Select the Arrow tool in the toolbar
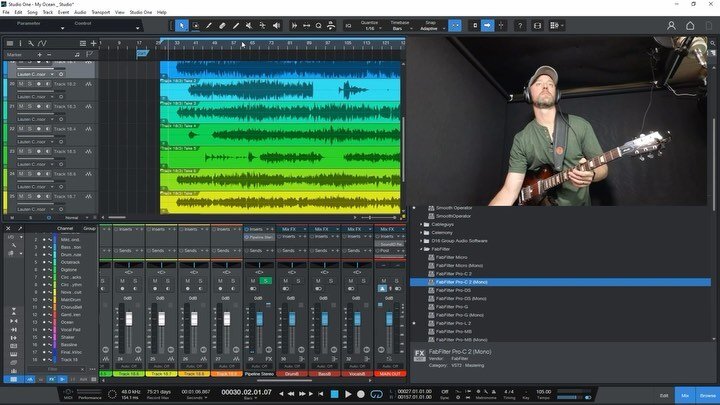720x405 pixels. tap(182, 25)
